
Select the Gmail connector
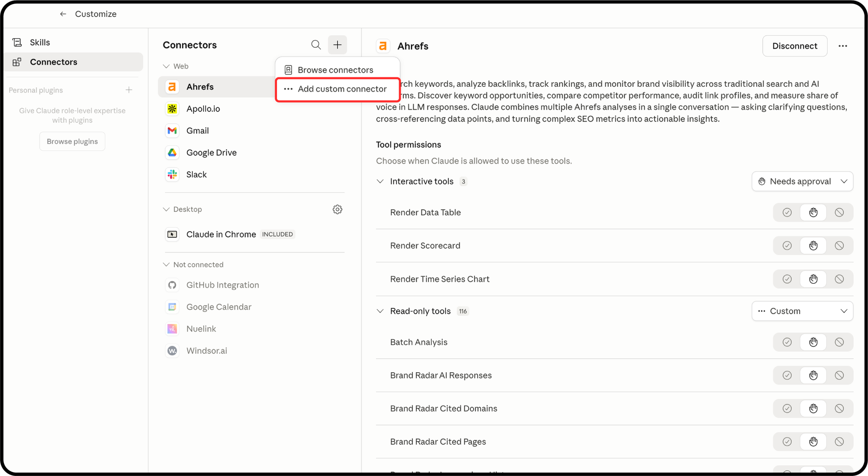pos(197,131)
